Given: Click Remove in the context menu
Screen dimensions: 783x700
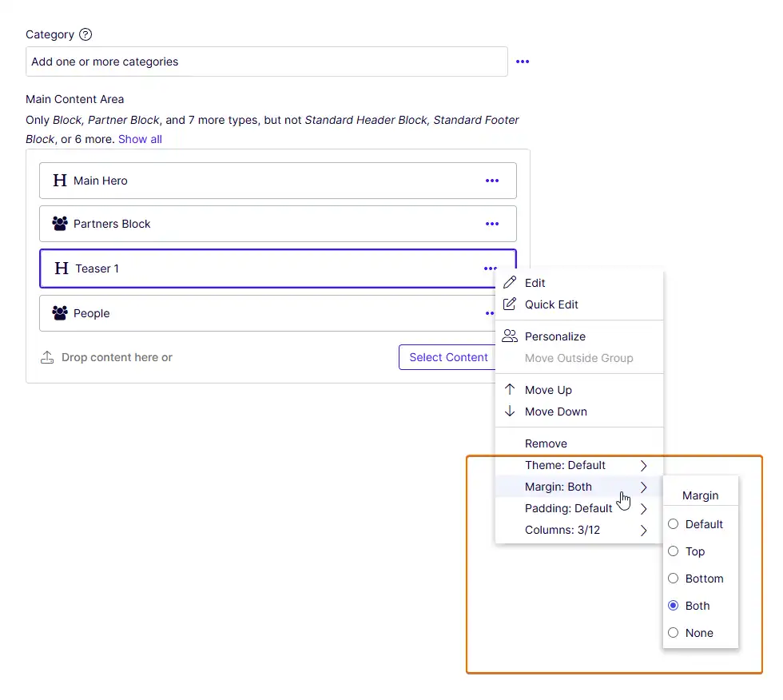Looking at the screenshot, I should [546, 443].
